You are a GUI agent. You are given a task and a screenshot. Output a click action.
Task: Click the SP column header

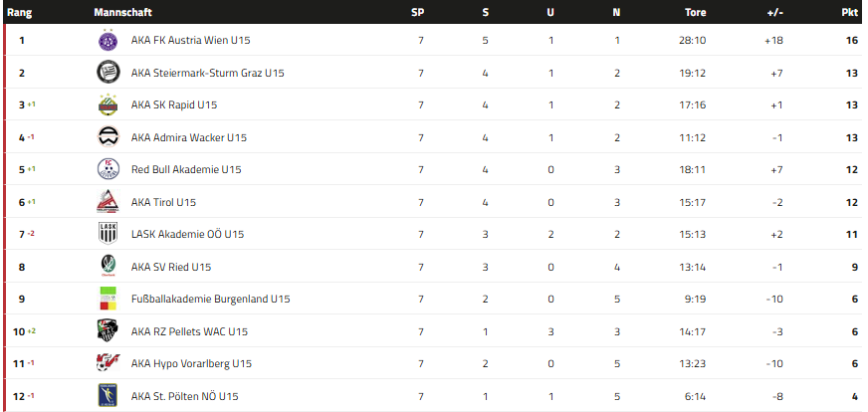coord(420,12)
